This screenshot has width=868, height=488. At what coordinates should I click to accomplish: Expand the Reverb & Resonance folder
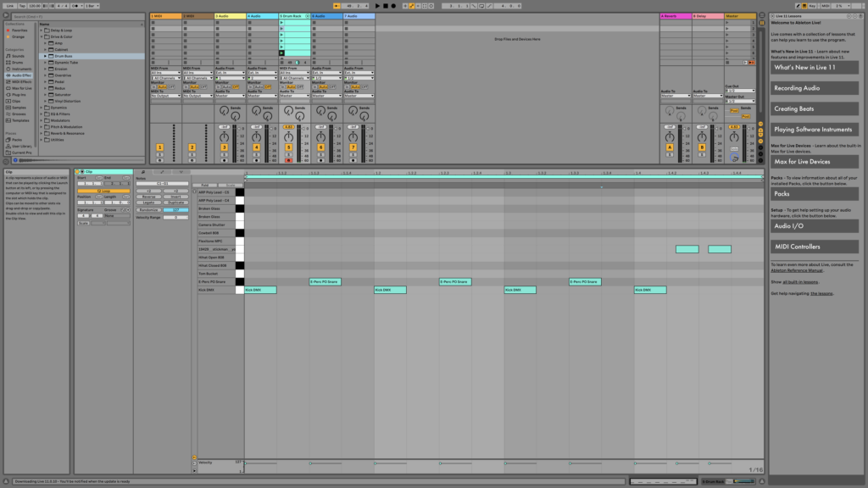tap(42, 133)
